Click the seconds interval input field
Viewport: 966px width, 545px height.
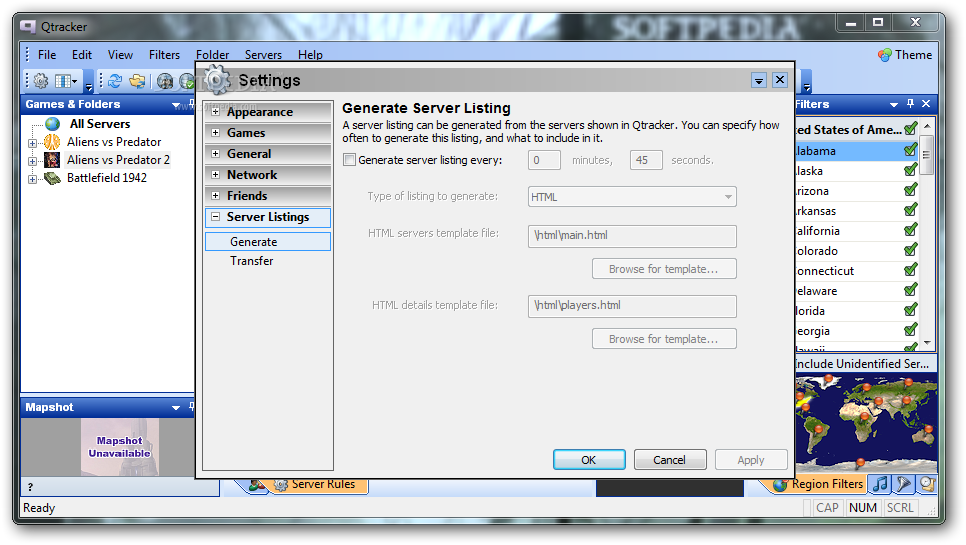click(646, 160)
